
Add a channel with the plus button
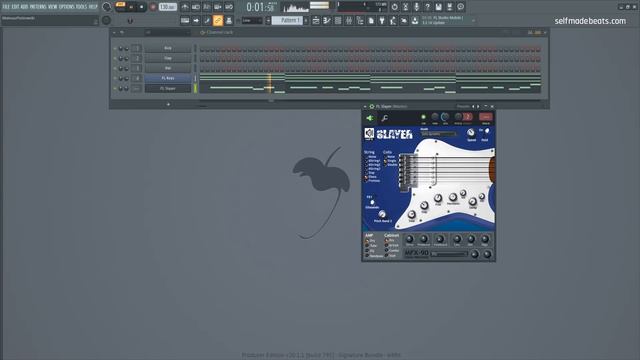coord(168,104)
